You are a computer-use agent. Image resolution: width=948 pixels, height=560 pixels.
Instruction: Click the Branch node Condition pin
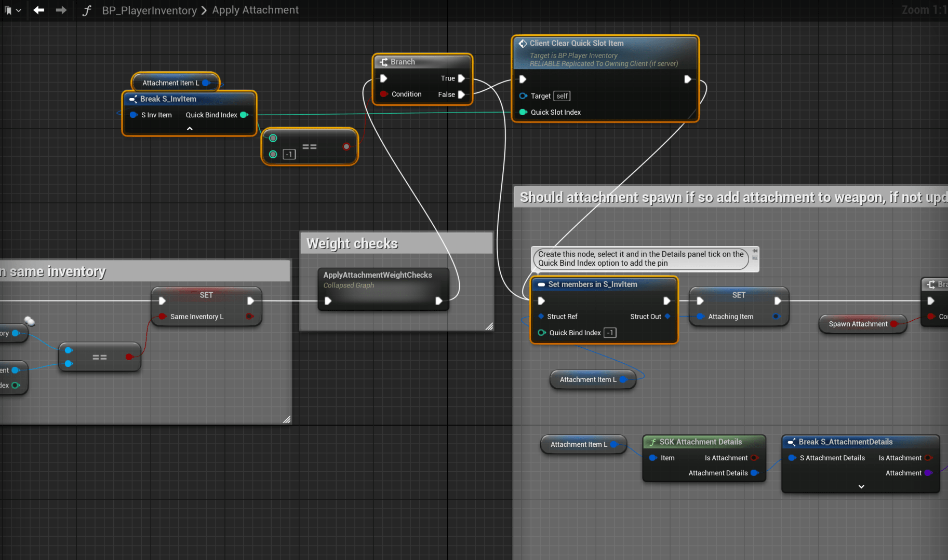tap(384, 94)
